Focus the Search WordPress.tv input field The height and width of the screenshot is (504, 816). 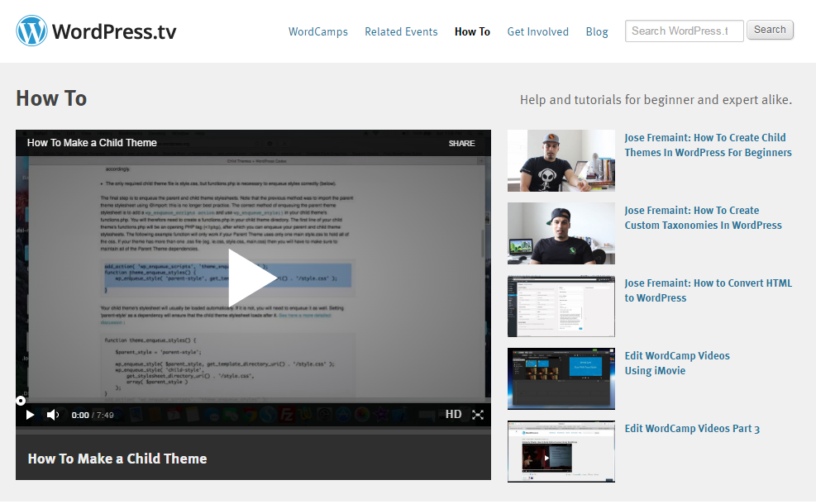tap(684, 31)
